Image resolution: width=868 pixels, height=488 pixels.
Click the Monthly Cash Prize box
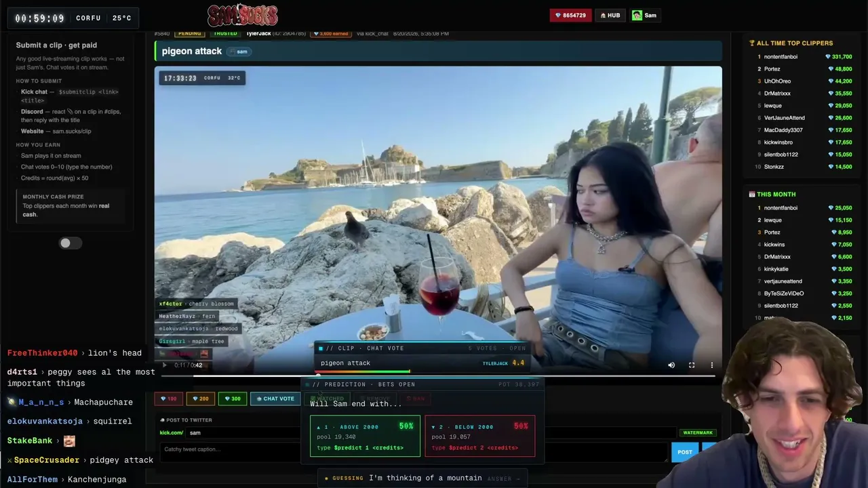(71, 206)
